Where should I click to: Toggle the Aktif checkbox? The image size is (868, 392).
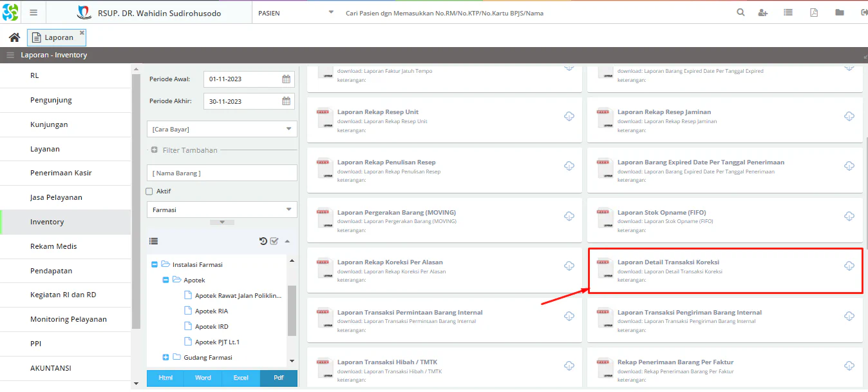pyautogui.click(x=149, y=191)
